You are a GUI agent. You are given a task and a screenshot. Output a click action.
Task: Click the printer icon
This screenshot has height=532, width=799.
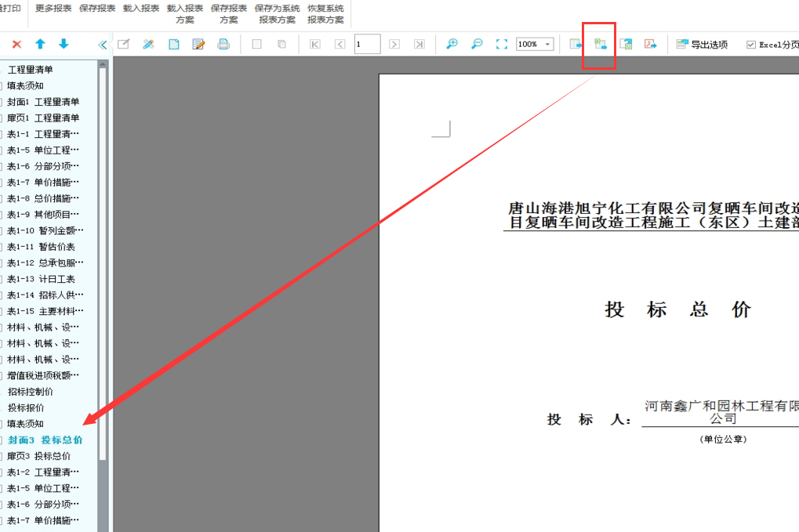(223, 45)
